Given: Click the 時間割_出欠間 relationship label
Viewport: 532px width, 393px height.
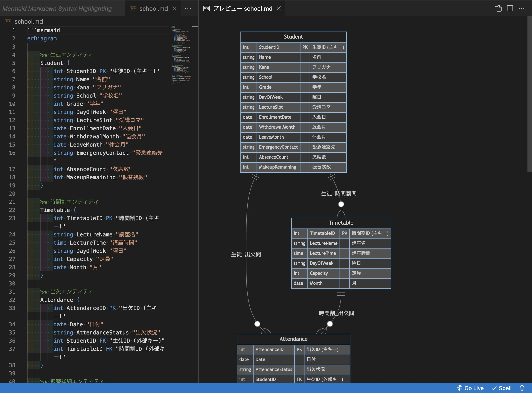Looking at the screenshot, I should 336,313.
